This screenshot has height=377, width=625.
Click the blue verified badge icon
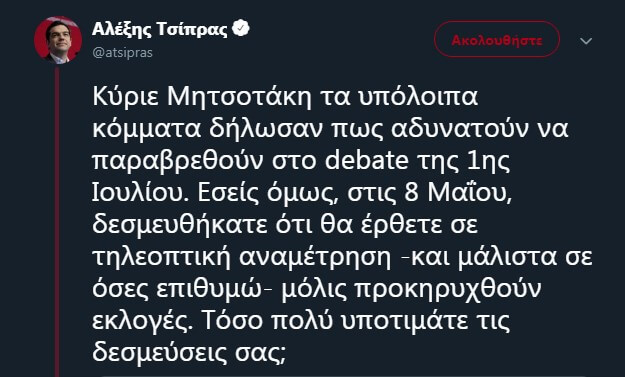[x=241, y=29]
